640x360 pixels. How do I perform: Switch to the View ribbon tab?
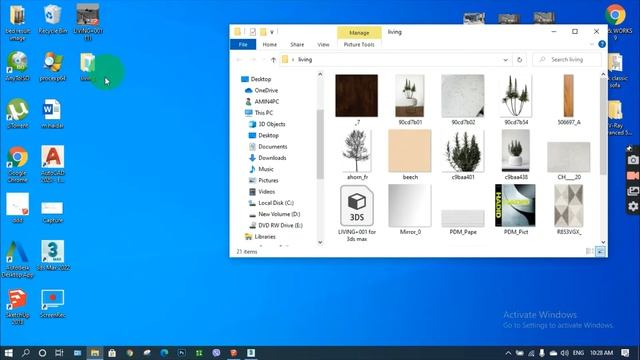tap(323, 44)
